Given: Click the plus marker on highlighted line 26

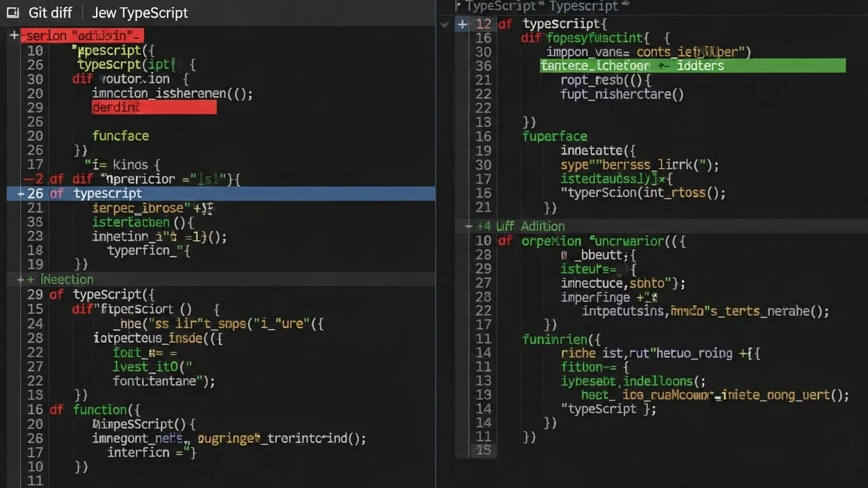Looking at the screenshot, I should tap(21, 194).
